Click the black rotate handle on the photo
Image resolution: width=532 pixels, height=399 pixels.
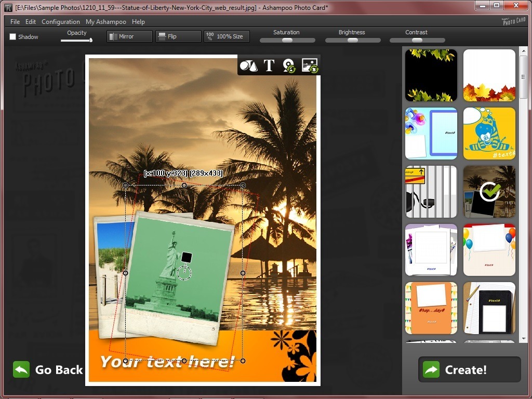pos(187,257)
